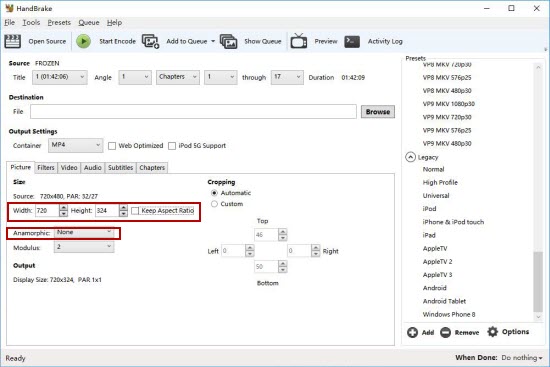Click the Add preset plus icon

[x=412, y=332]
